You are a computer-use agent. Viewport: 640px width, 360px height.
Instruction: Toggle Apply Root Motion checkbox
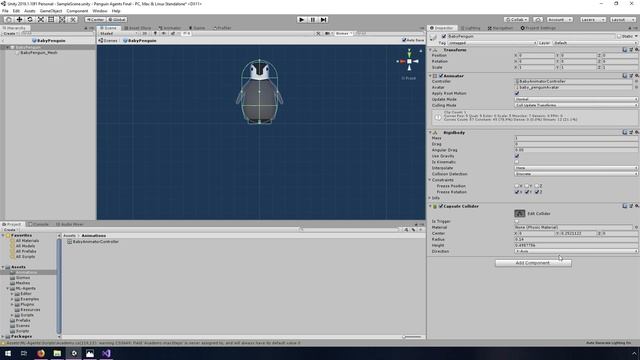coord(517,93)
